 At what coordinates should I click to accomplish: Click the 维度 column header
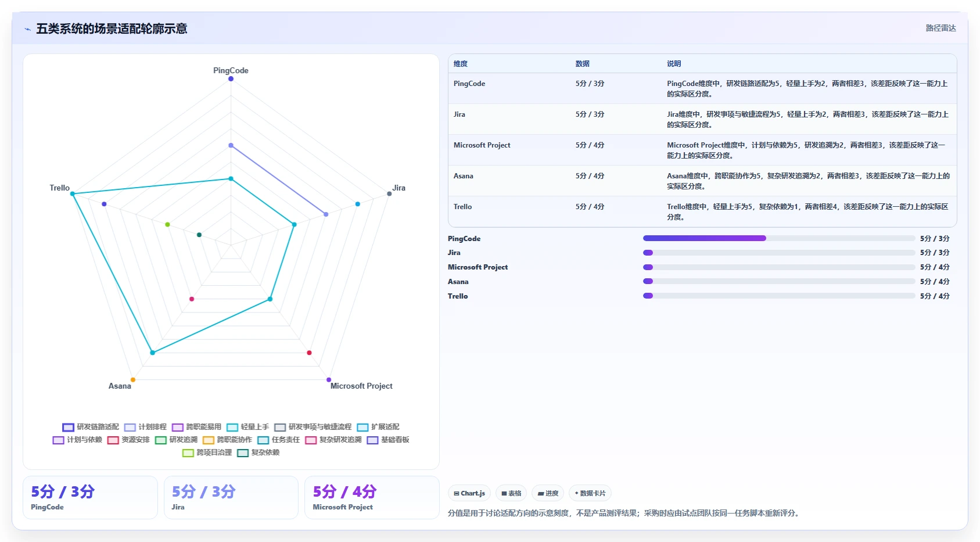point(461,64)
